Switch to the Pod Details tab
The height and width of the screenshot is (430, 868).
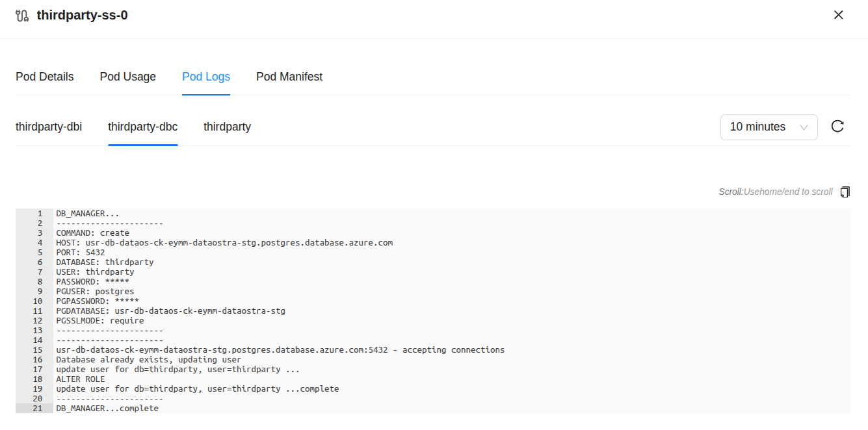click(45, 77)
